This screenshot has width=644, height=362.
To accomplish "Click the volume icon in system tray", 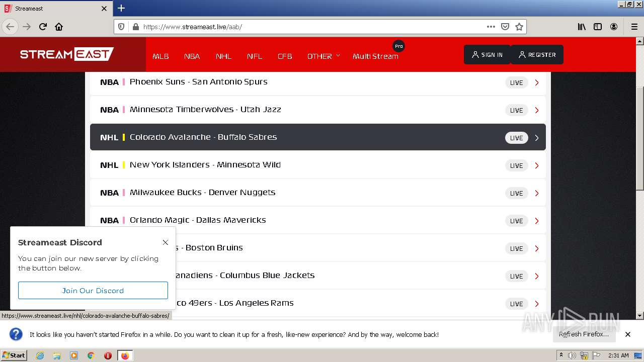I will click(x=572, y=355).
